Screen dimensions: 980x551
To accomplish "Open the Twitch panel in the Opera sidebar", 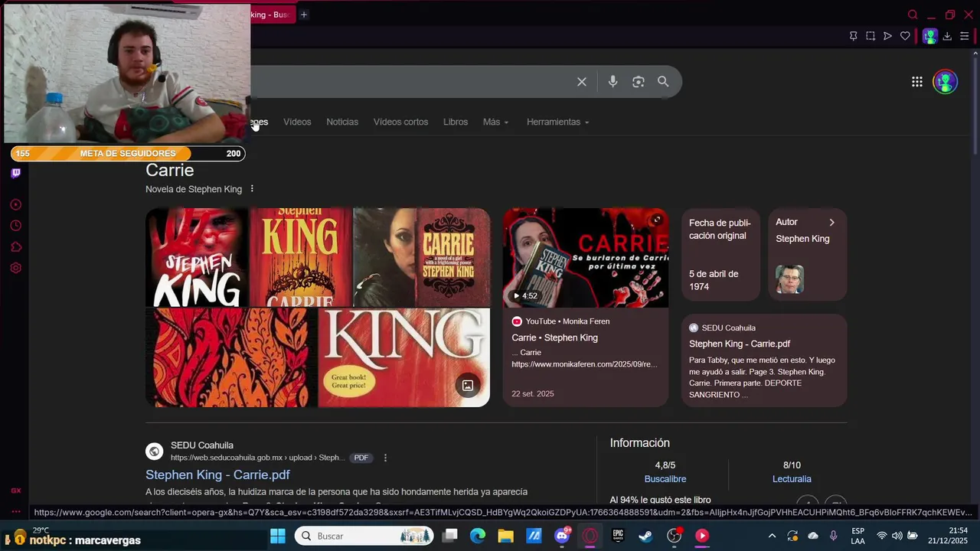I will (16, 173).
